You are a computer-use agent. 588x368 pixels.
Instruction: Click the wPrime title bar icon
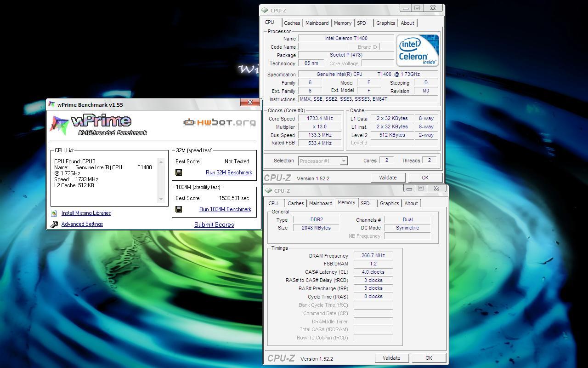tap(51, 104)
